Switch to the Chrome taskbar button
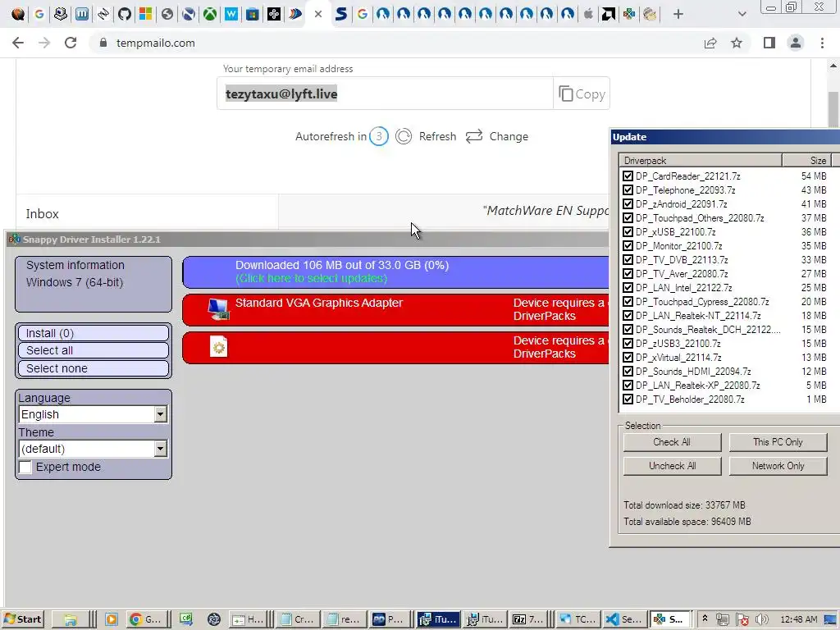The width and height of the screenshot is (840, 630). (x=146, y=619)
